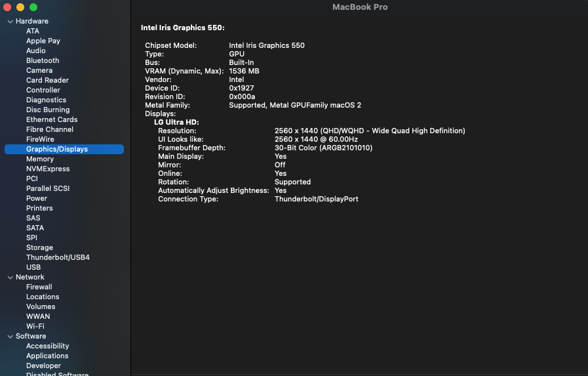Viewport: 588px width, 376px height.
Task: Show SAS hardware details
Action: pyautogui.click(x=33, y=218)
